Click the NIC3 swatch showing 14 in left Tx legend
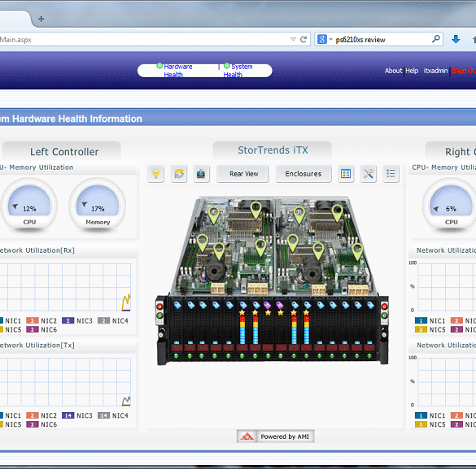This screenshot has height=469, width=476. [x=68, y=415]
